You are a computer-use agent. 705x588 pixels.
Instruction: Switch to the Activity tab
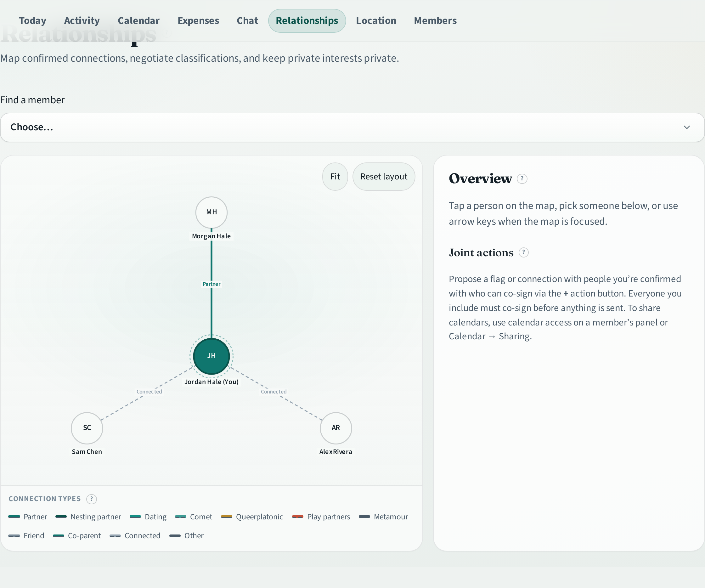click(x=82, y=21)
